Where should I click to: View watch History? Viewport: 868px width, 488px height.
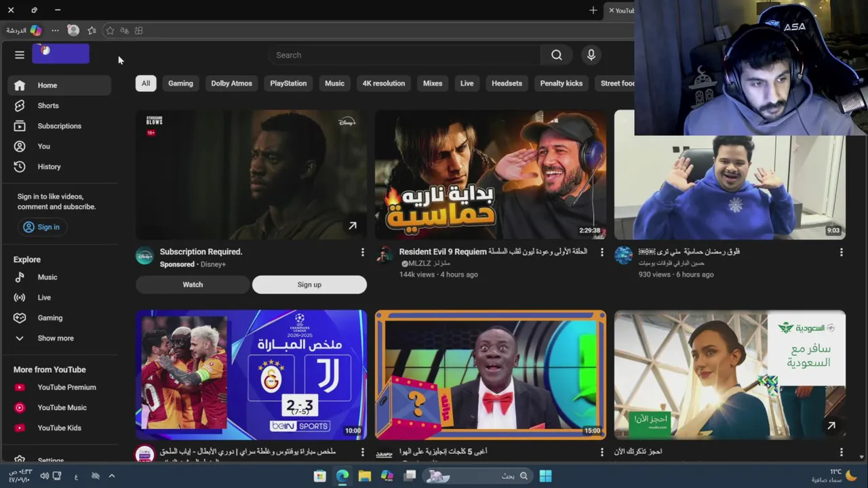coord(60,167)
